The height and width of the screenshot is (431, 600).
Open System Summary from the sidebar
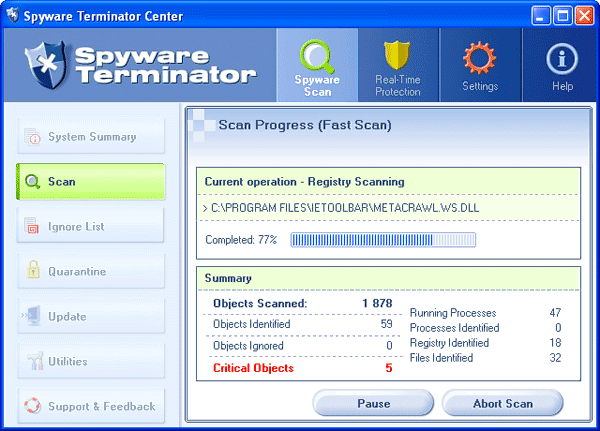click(92, 137)
